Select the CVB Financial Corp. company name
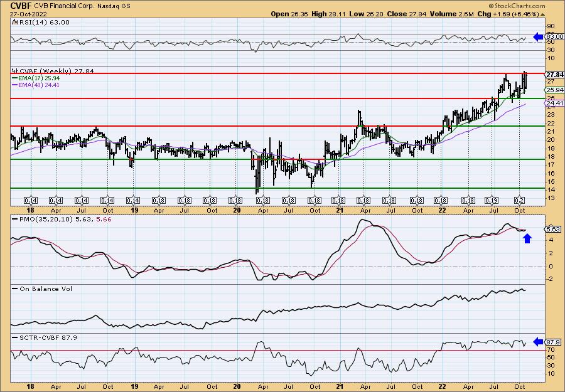The image size is (565, 392). pyautogui.click(x=63, y=6)
